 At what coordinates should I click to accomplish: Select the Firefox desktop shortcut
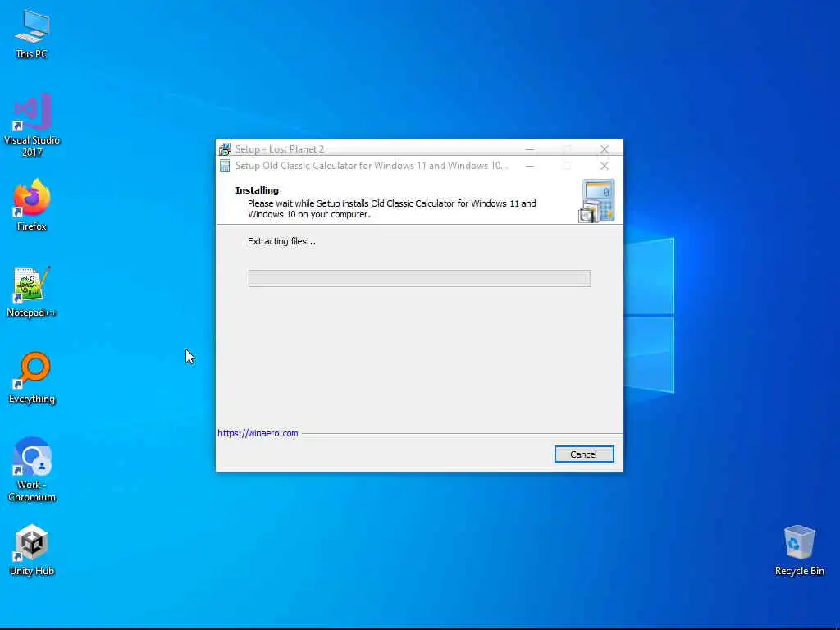tap(32, 205)
